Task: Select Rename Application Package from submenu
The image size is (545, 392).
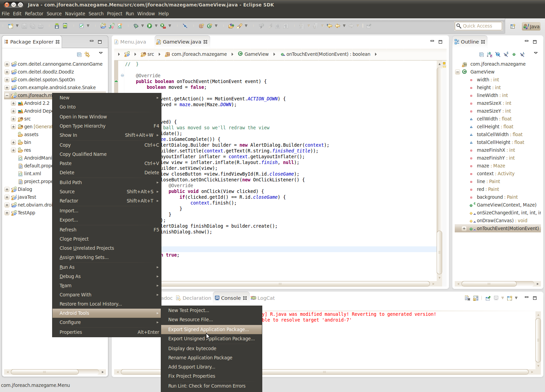Action: click(x=211, y=358)
